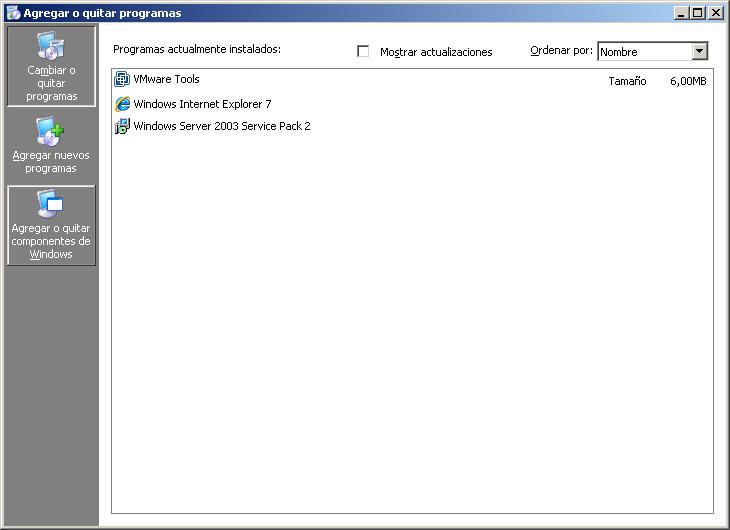Click the window icon in the title bar
This screenshot has height=530, width=730.
point(13,13)
